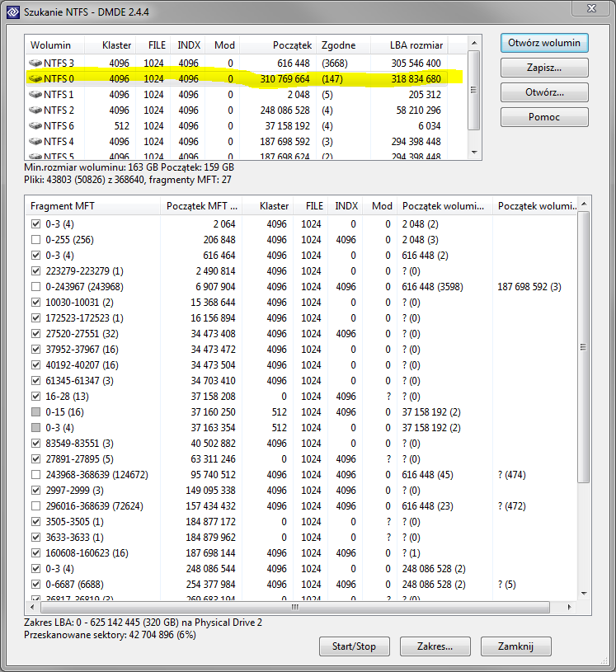Click down arrow of volume list scrollbar

(474, 153)
